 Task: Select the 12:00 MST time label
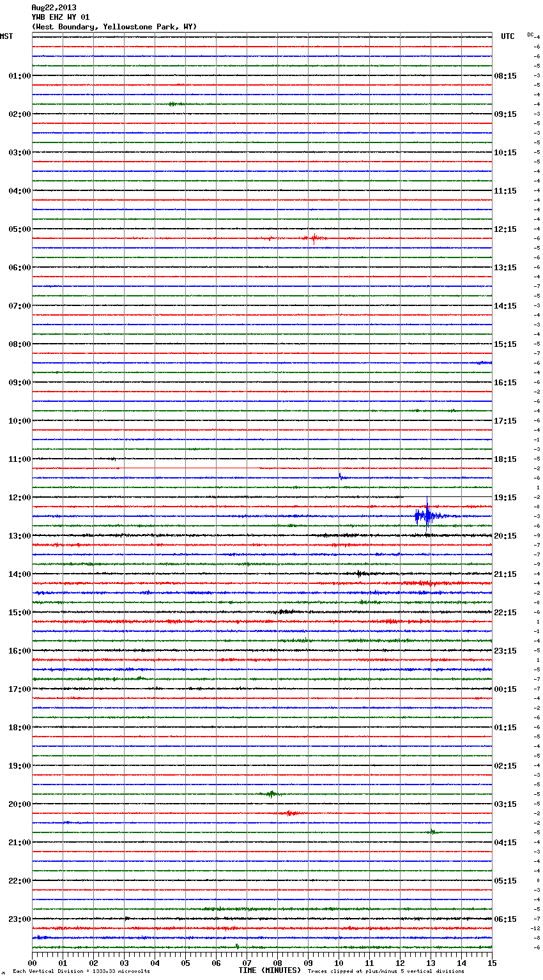(x=19, y=497)
